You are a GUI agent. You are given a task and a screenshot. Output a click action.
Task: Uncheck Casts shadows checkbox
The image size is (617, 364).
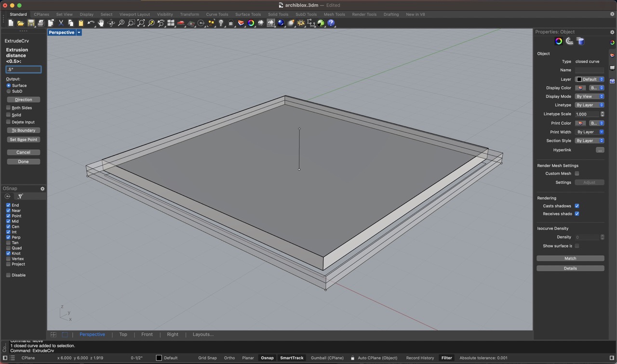[x=577, y=206]
